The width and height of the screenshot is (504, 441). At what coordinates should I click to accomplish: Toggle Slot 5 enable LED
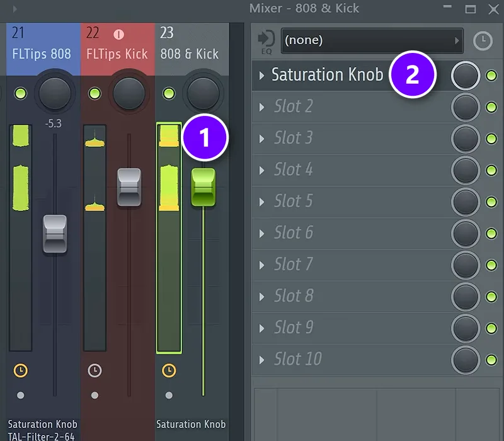tap(491, 202)
